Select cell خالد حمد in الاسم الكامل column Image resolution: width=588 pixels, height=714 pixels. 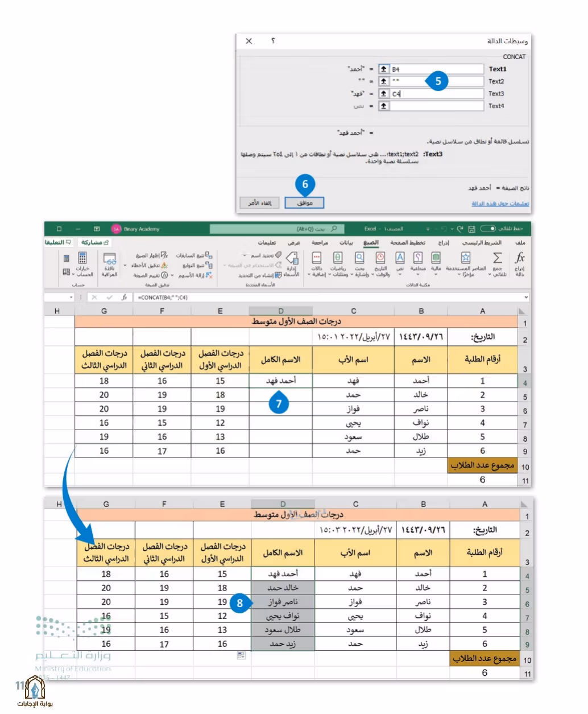pyautogui.click(x=283, y=588)
